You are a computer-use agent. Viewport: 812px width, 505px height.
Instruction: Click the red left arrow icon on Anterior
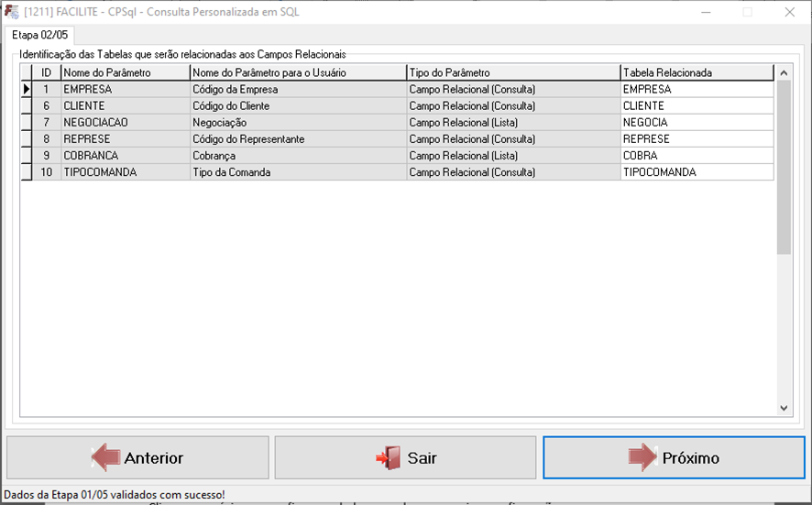click(x=104, y=457)
